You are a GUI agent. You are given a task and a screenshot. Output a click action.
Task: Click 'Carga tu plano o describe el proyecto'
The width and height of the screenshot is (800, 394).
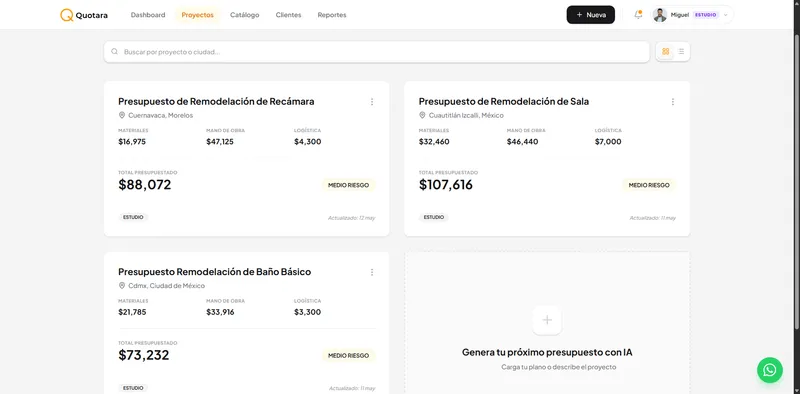[x=559, y=367]
